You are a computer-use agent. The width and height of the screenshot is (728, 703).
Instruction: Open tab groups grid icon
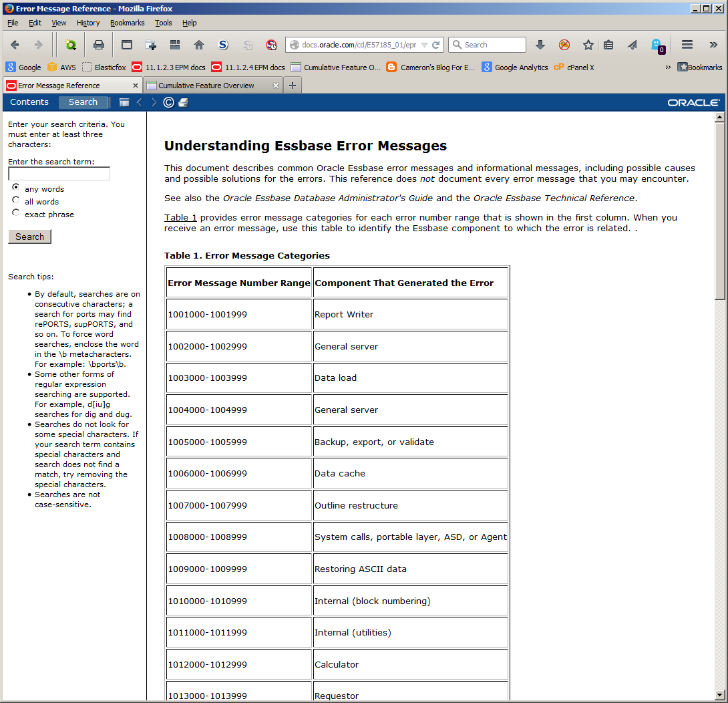tap(175, 45)
